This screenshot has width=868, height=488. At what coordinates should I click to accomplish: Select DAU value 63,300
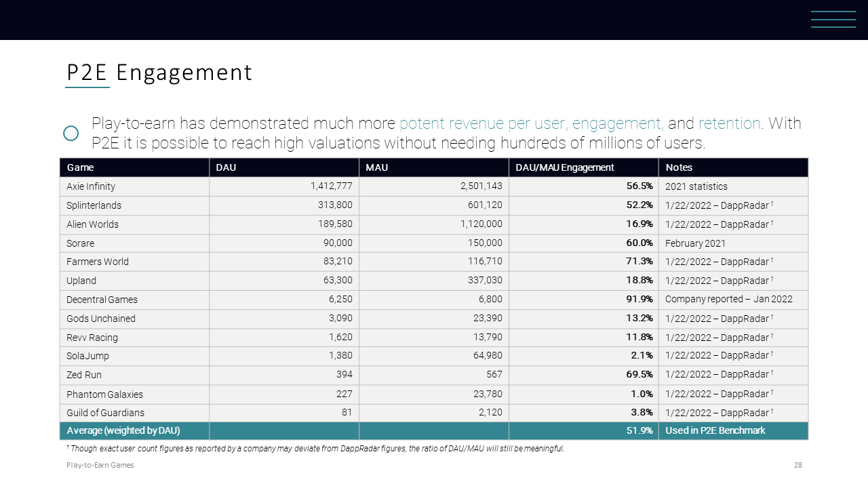pyautogui.click(x=337, y=281)
